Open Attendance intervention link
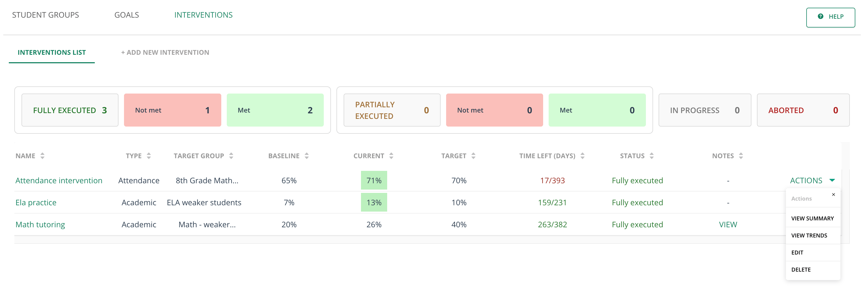This screenshot has height=290, width=868. tap(59, 181)
